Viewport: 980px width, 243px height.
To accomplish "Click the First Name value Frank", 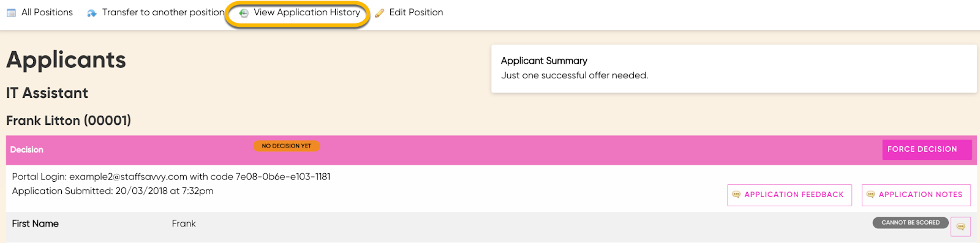I will (x=184, y=224).
